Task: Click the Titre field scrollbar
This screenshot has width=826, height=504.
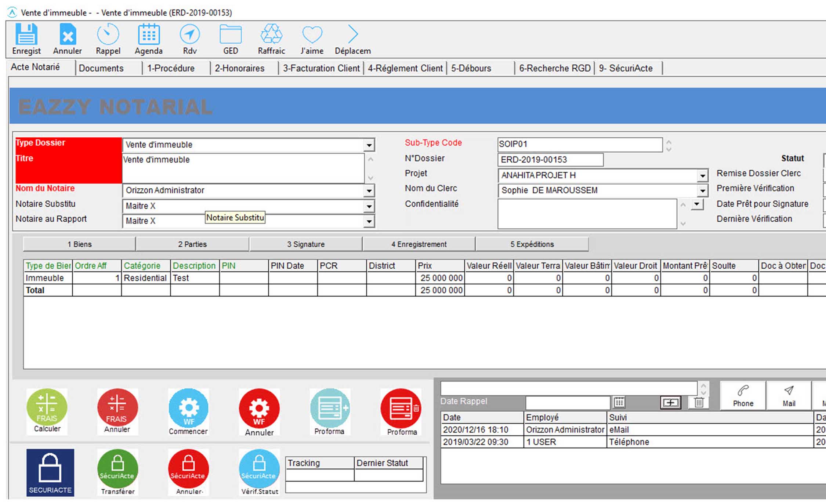Action: pos(370,168)
